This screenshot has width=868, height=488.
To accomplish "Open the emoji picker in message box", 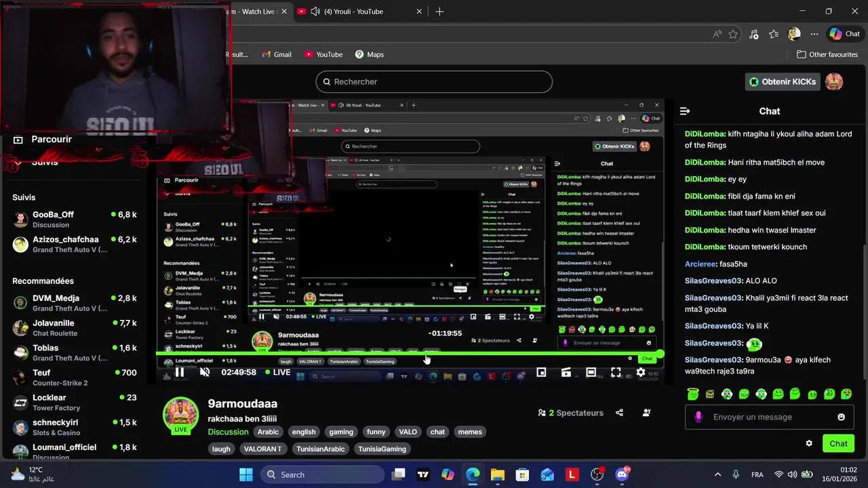I will click(x=842, y=417).
